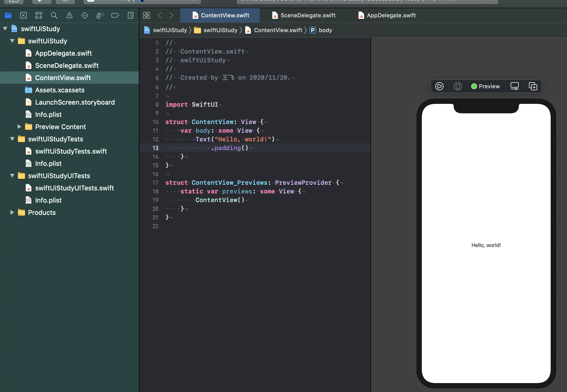Select swiftUiStudyUITests.swift file
The height and width of the screenshot is (392, 567).
pos(69,188)
